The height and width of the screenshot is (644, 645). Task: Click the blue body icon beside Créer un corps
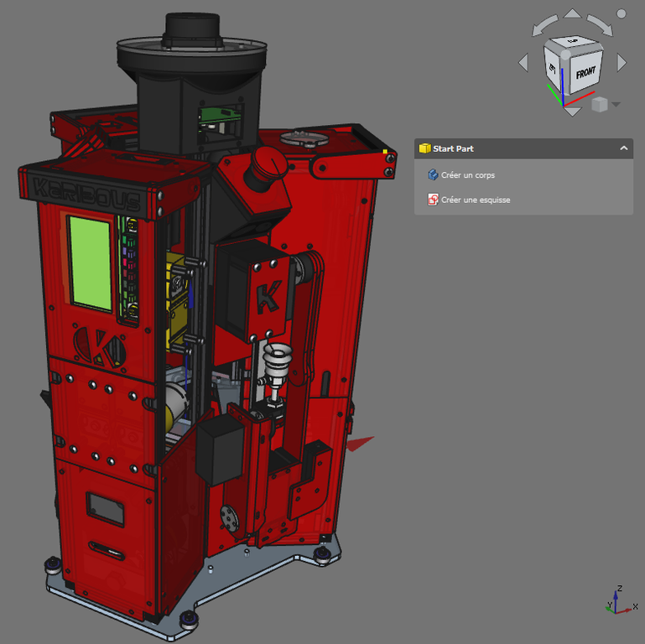click(x=433, y=175)
